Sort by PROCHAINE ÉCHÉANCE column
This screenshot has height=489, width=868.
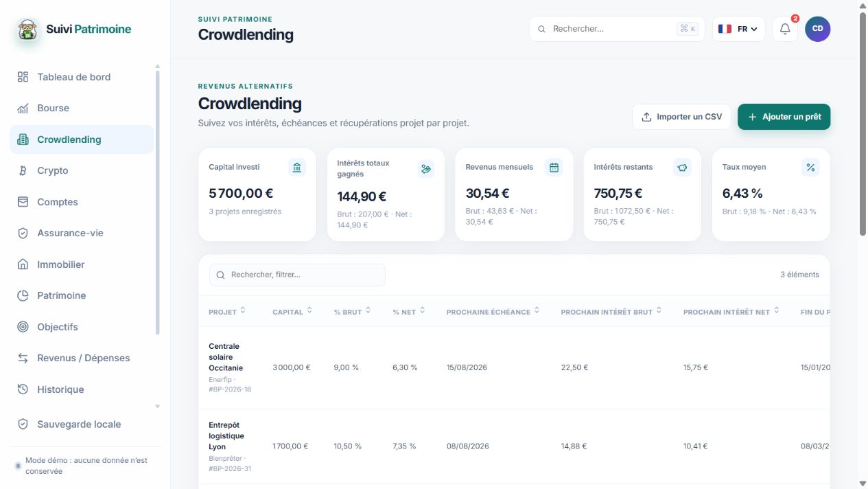493,312
